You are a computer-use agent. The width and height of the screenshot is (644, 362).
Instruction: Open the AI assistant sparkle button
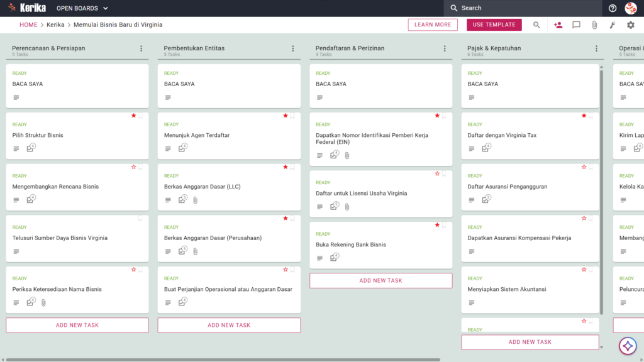click(x=628, y=346)
